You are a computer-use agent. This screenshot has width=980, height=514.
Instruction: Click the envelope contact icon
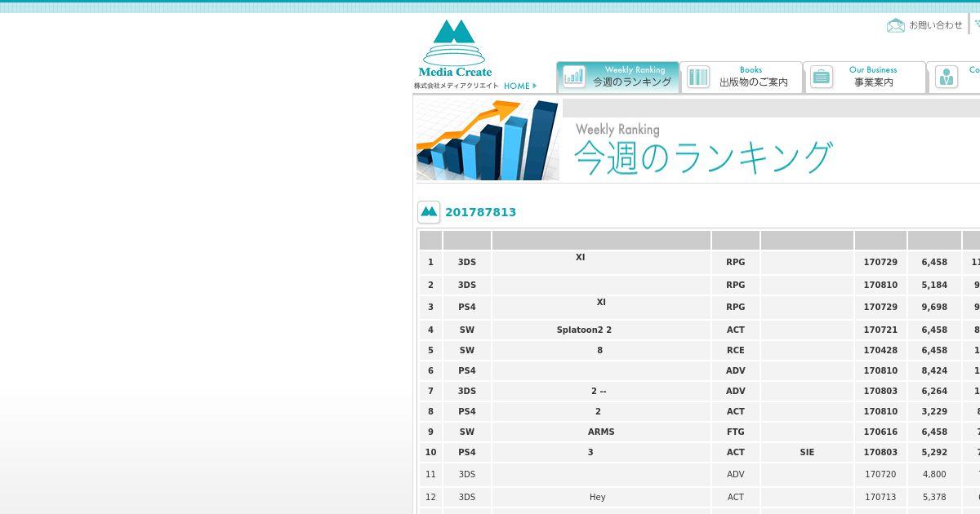pos(896,25)
